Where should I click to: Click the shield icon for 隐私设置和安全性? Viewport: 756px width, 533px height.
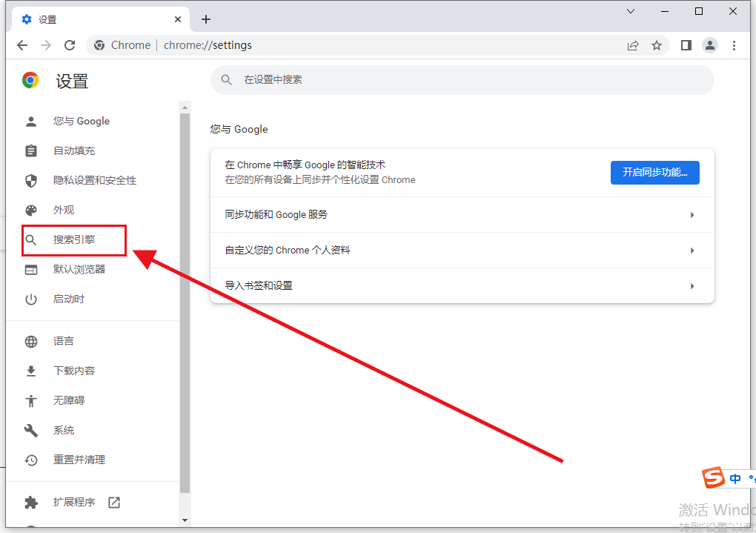(31, 181)
